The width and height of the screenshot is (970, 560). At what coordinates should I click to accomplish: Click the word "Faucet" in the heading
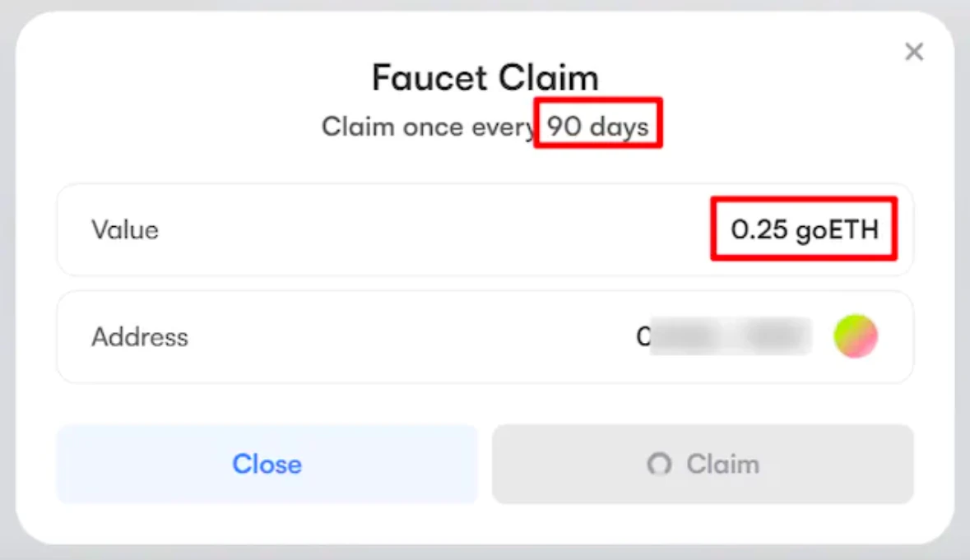tap(425, 78)
